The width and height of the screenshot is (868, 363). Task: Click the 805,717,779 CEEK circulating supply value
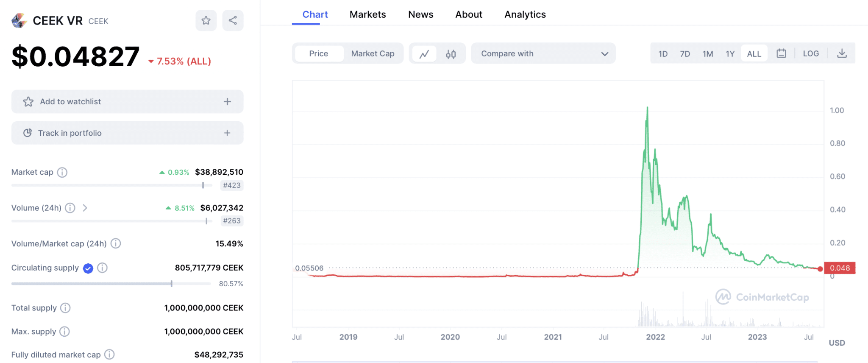click(209, 268)
